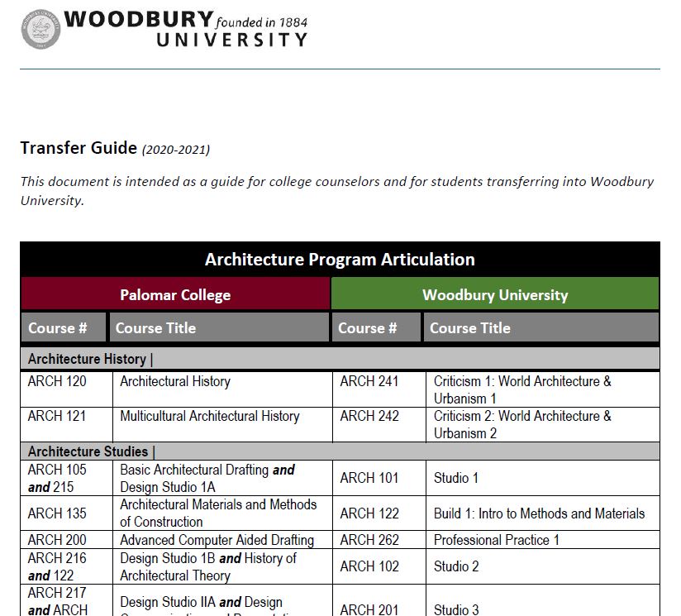This screenshot has width=681, height=616.
Task: Click the Architecture History section row
Action: tap(340, 359)
